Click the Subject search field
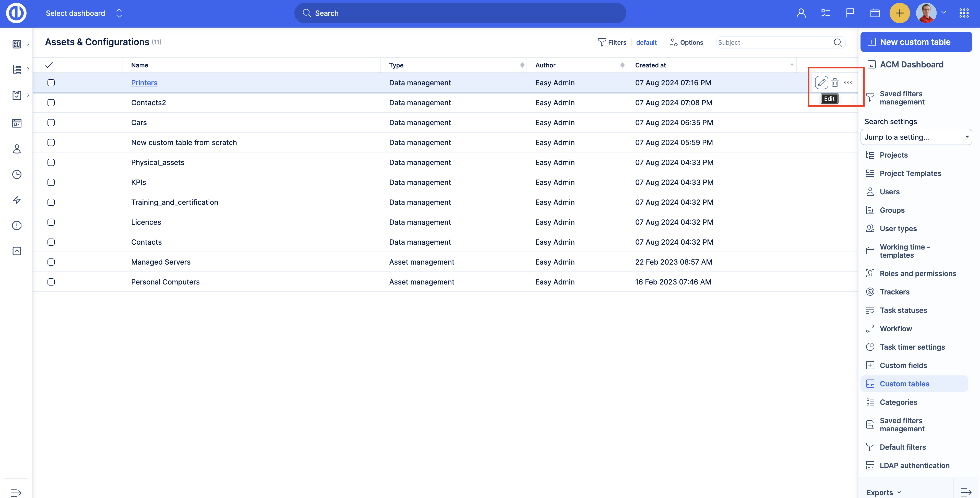Image resolution: width=980 pixels, height=498 pixels. (x=774, y=43)
